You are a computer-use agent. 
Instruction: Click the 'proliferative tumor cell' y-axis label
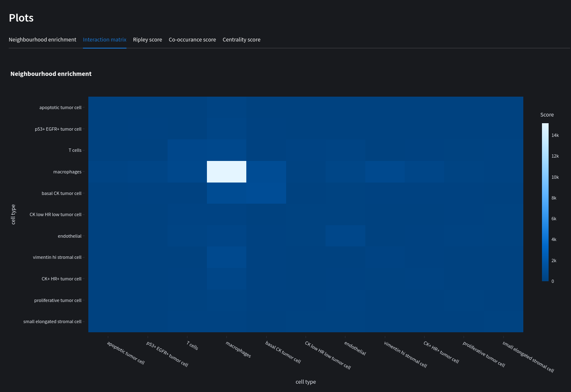pos(58,300)
